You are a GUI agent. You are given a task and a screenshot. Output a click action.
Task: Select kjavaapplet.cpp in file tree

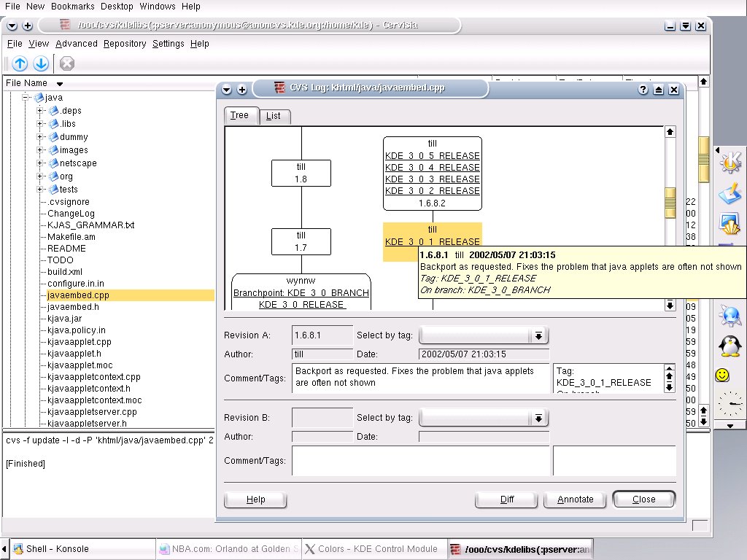pyautogui.click(x=79, y=342)
